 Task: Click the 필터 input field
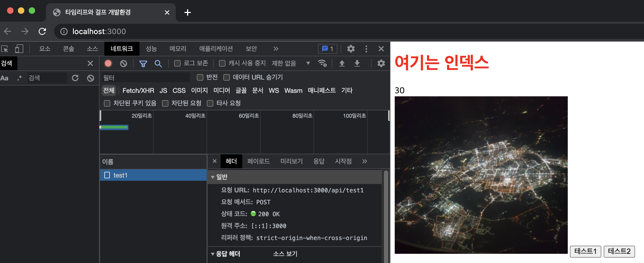(x=146, y=78)
